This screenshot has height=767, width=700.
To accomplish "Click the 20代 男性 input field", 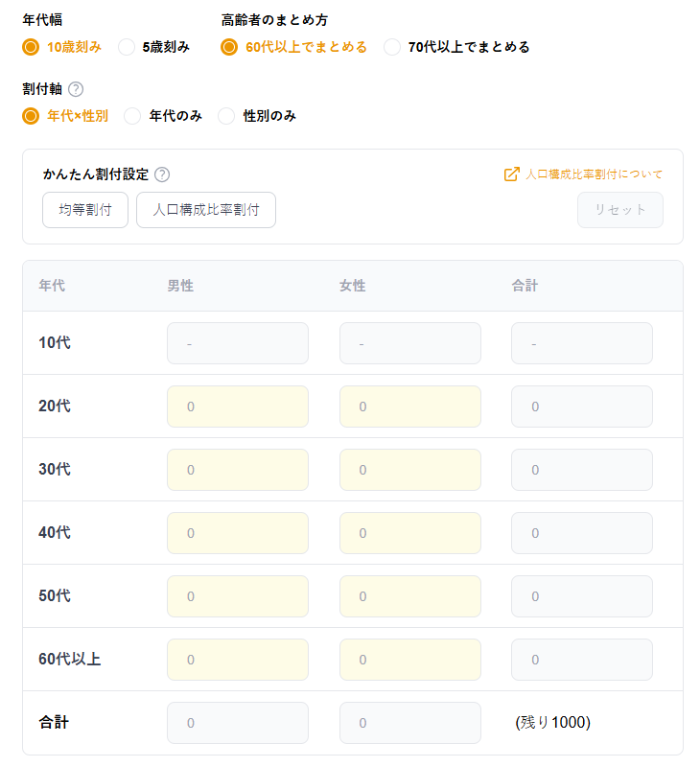I will [x=238, y=407].
